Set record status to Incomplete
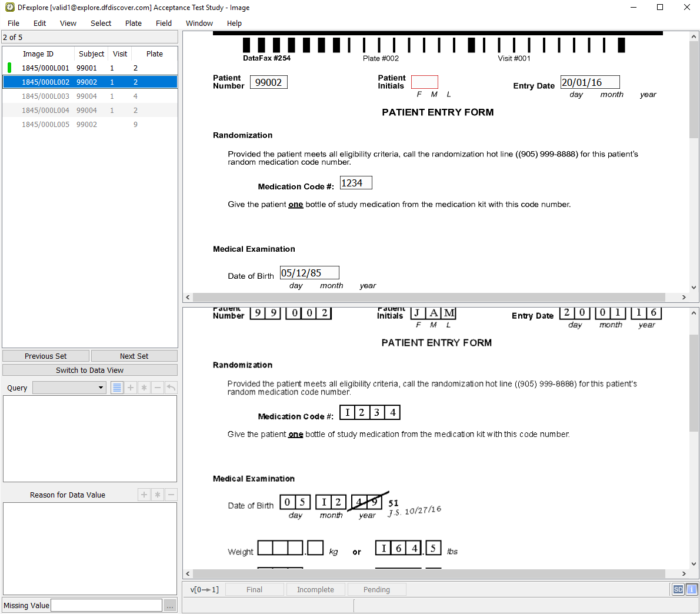Viewport: 700px width, 614px height. [x=315, y=589]
